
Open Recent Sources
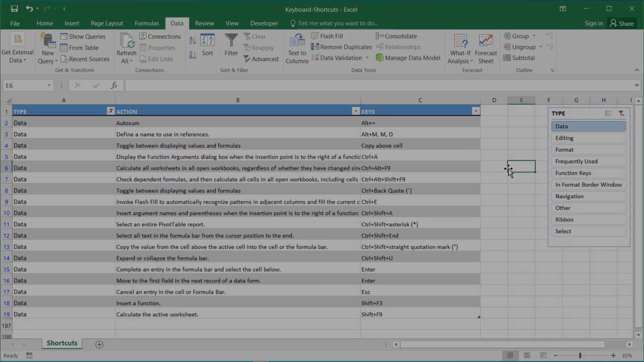85,59
